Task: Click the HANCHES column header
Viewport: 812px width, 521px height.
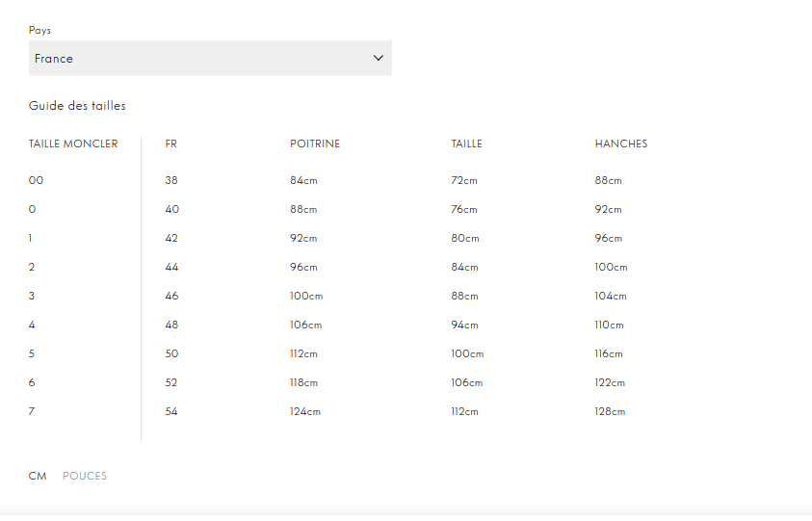Action: (621, 143)
